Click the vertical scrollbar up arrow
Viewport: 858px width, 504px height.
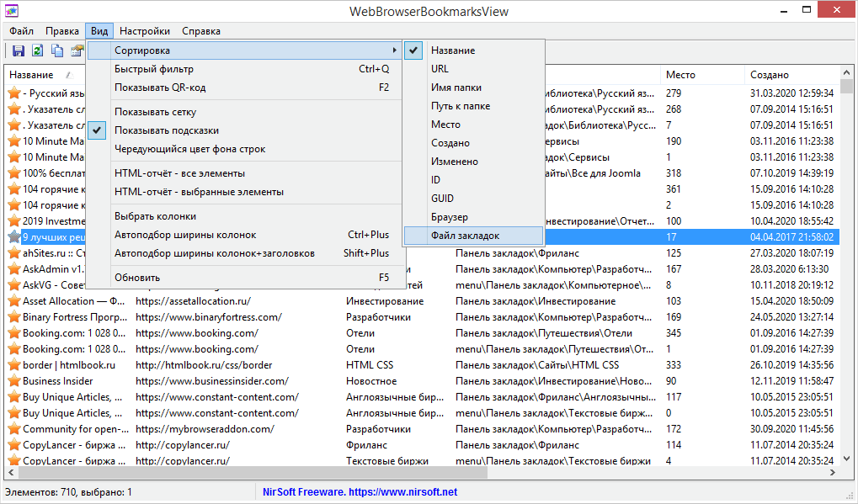pyautogui.click(x=846, y=72)
